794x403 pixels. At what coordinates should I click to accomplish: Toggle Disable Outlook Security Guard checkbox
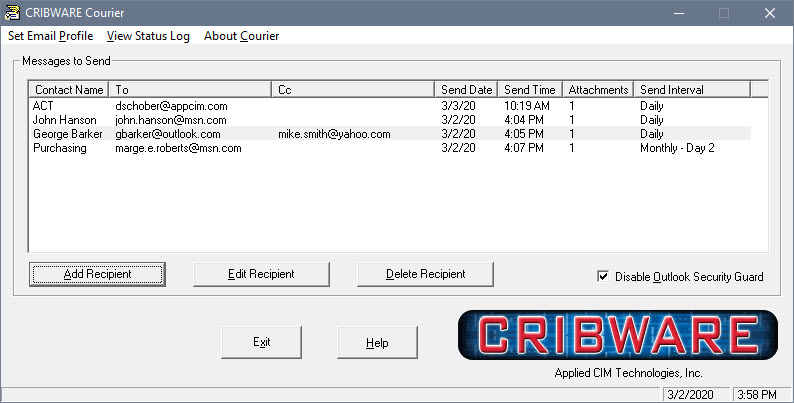click(603, 276)
